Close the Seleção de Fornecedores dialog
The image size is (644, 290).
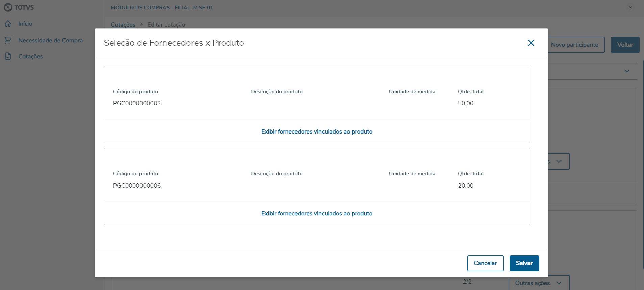(531, 43)
